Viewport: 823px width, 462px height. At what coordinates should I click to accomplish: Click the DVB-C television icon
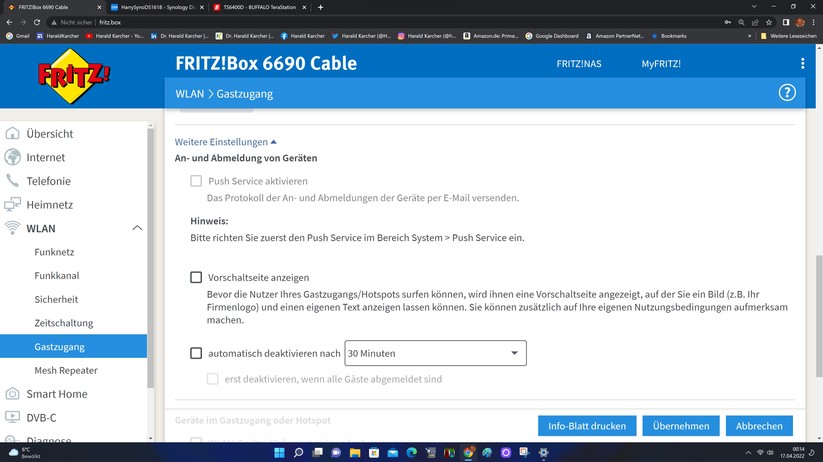[x=12, y=417]
